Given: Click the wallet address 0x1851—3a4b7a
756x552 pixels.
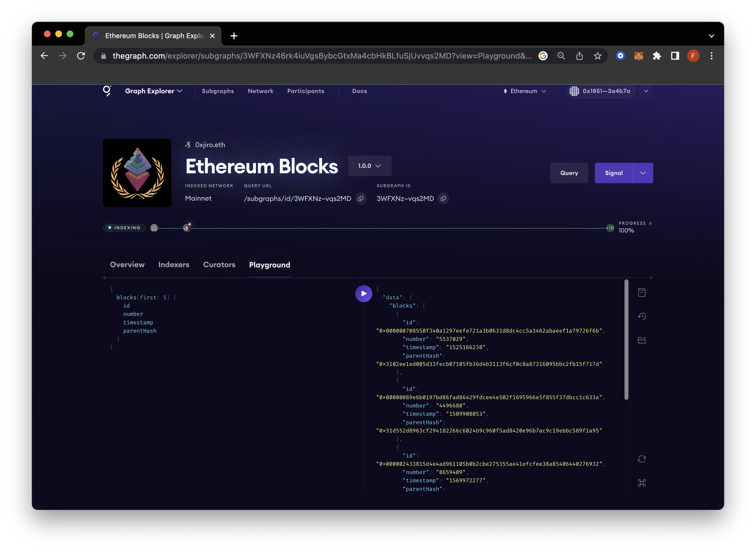Looking at the screenshot, I should coord(601,91).
